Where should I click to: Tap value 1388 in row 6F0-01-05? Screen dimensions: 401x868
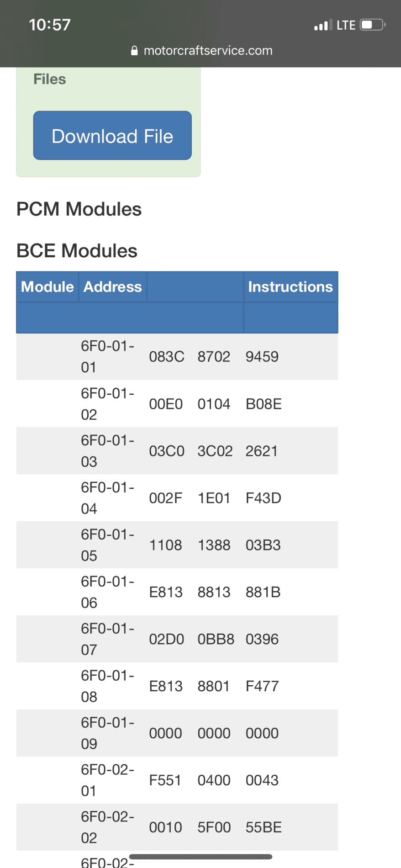point(214,545)
